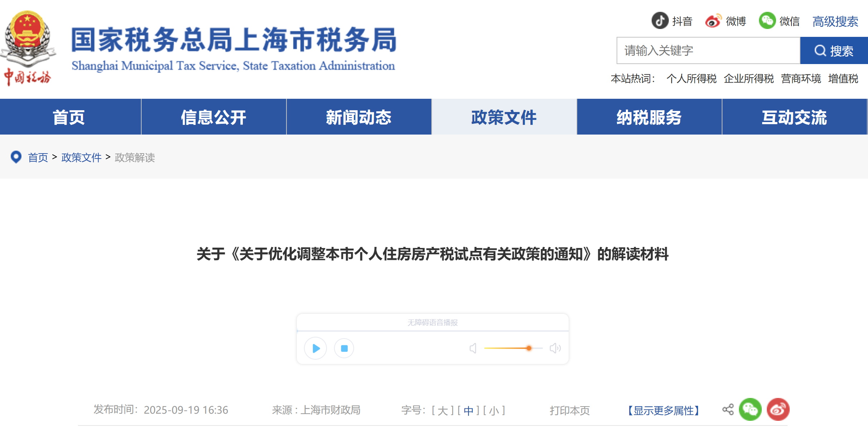868x428 pixels.
Task: Play the accessibility voice broadcast
Action: [315, 348]
